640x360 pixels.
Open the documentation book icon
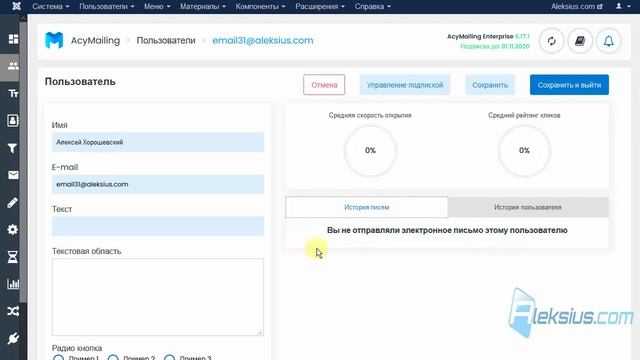580,41
